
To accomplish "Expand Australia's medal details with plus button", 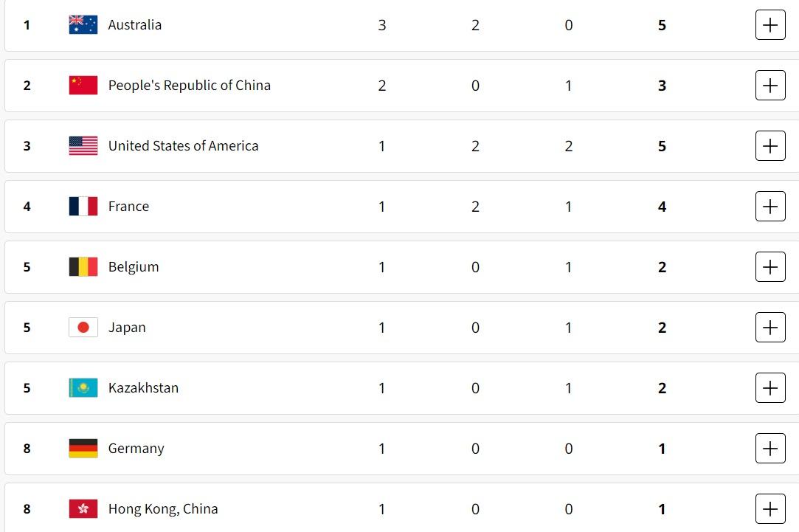I will [770, 25].
